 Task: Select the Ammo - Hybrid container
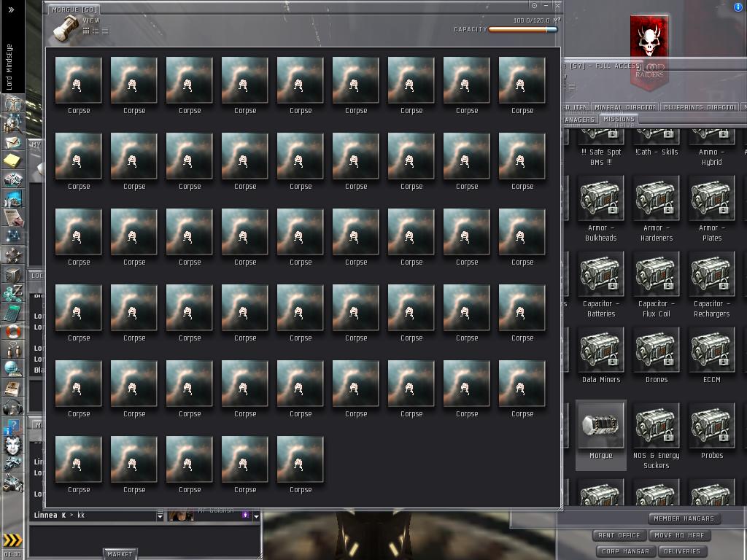point(711,147)
